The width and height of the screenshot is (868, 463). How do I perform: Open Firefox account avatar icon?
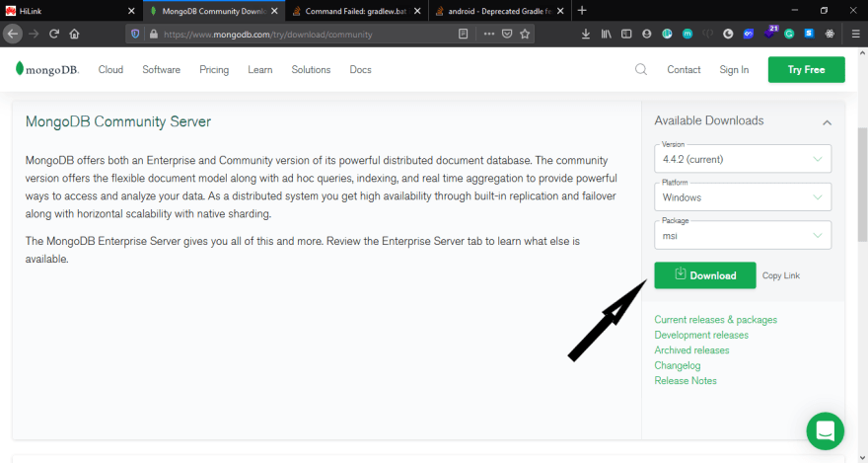point(647,34)
